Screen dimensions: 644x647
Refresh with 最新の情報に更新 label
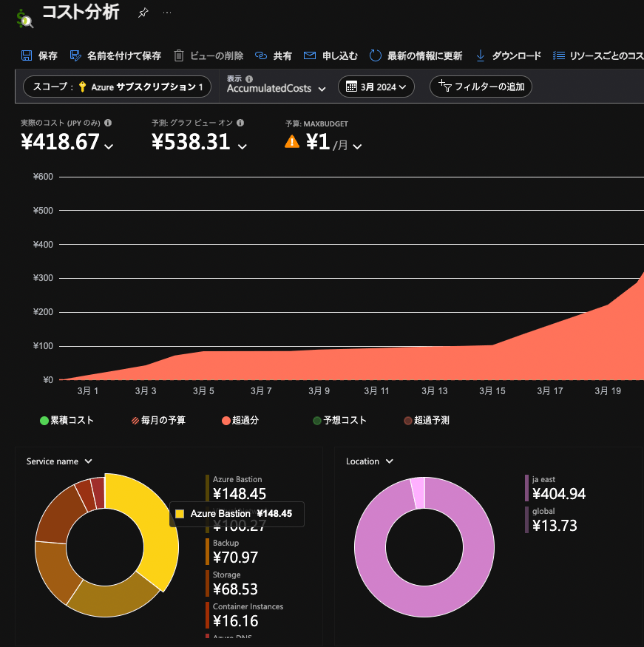[x=425, y=55]
